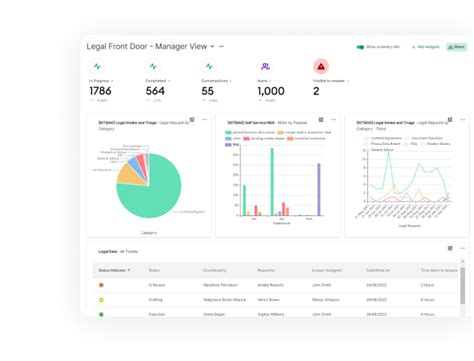
Task: Click the table scrollbar up arrow
Action: 463,261
